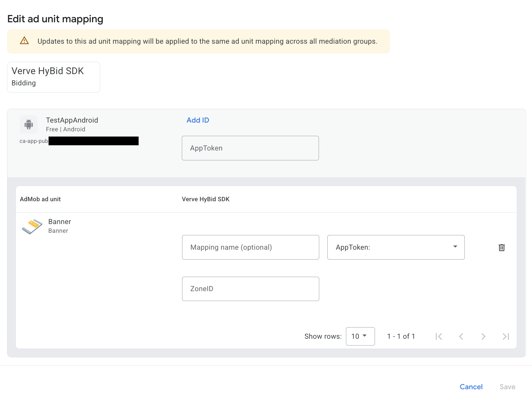This screenshot has height=403, width=532.
Task: Click the AdMob ad unit column header
Action: pos(40,199)
